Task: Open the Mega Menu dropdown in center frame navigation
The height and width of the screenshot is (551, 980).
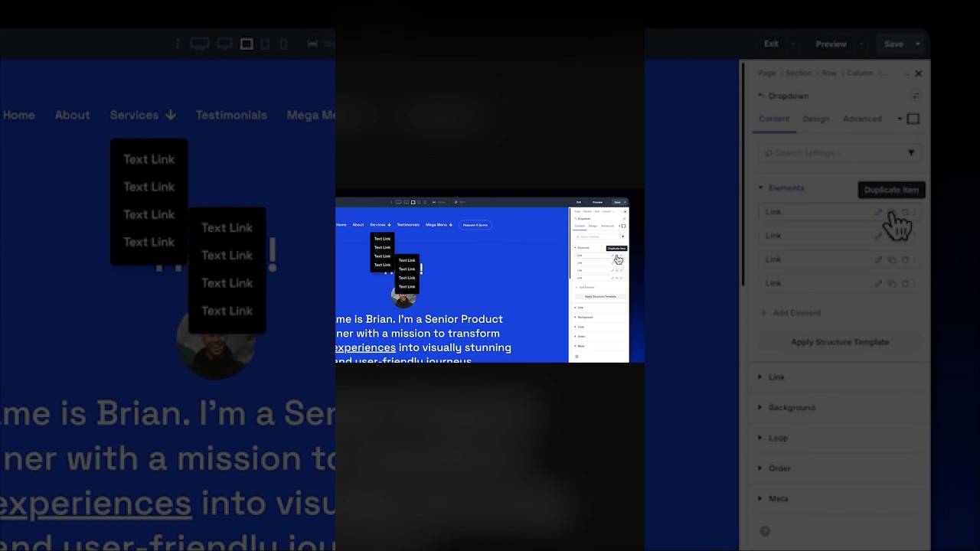Action: [x=439, y=225]
